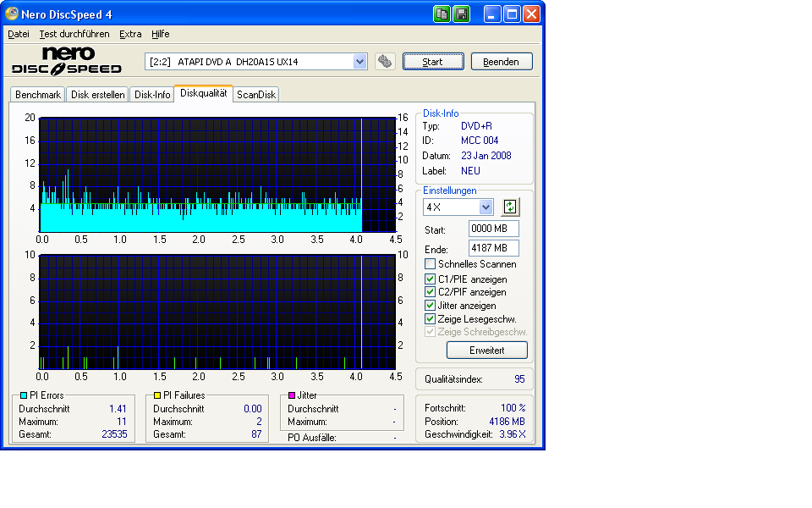Open the ATAPI DVD drive selection dropdown

359,62
